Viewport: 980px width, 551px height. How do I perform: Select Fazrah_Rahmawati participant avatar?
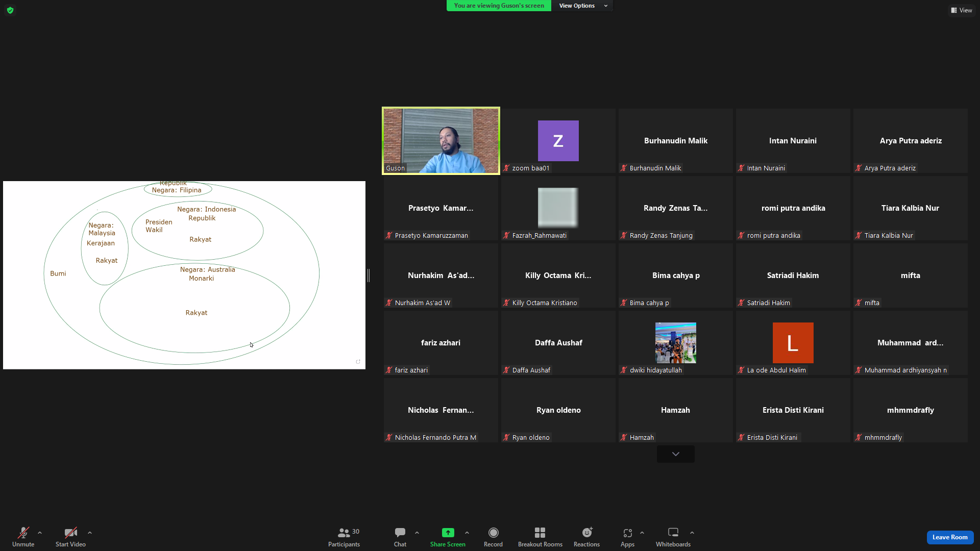coord(558,208)
